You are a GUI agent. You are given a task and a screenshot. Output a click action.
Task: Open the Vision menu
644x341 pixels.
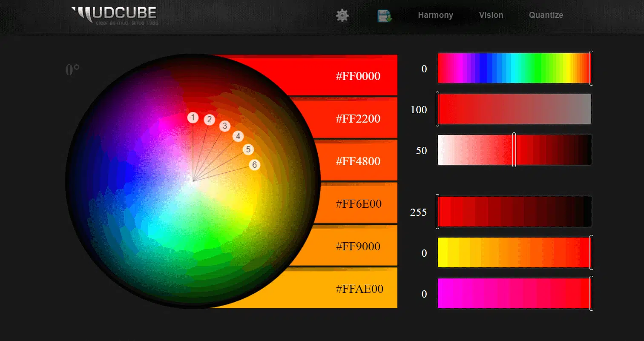tap(491, 15)
